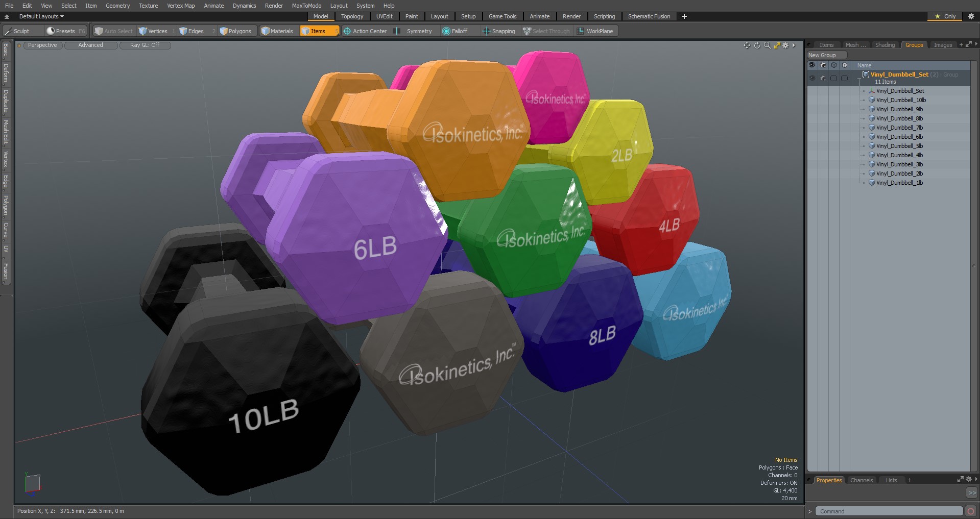The height and width of the screenshot is (519, 980).
Task: Switch to the UVEdit layout tab
Action: coord(384,16)
